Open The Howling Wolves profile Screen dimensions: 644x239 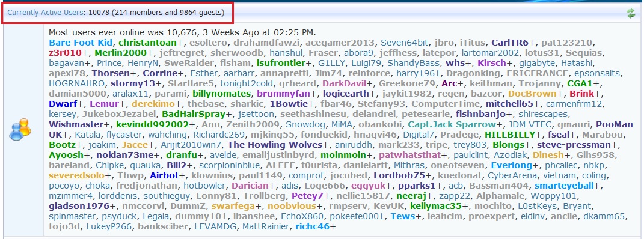(x=275, y=145)
